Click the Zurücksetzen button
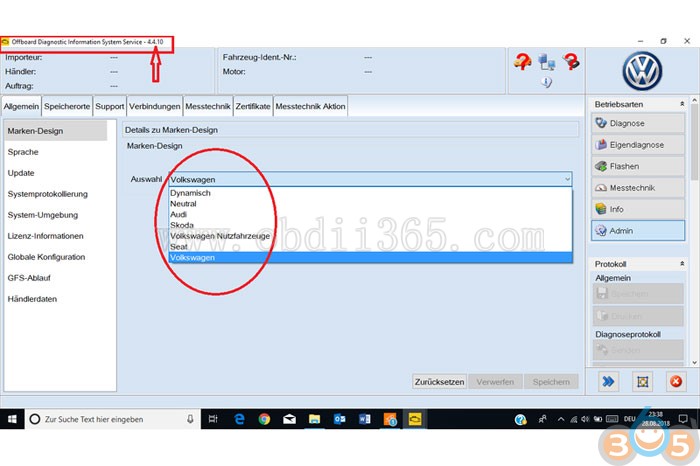The image size is (700, 466). [439, 382]
